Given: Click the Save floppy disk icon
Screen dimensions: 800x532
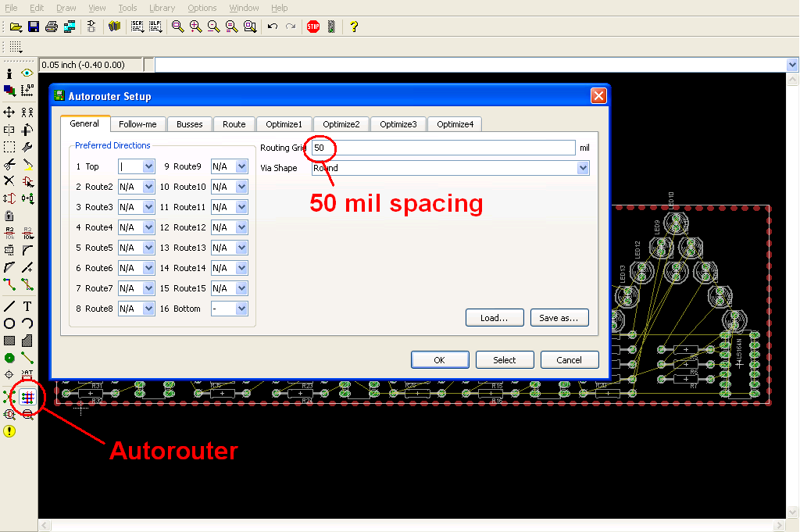Looking at the screenshot, I should tap(34, 27).
